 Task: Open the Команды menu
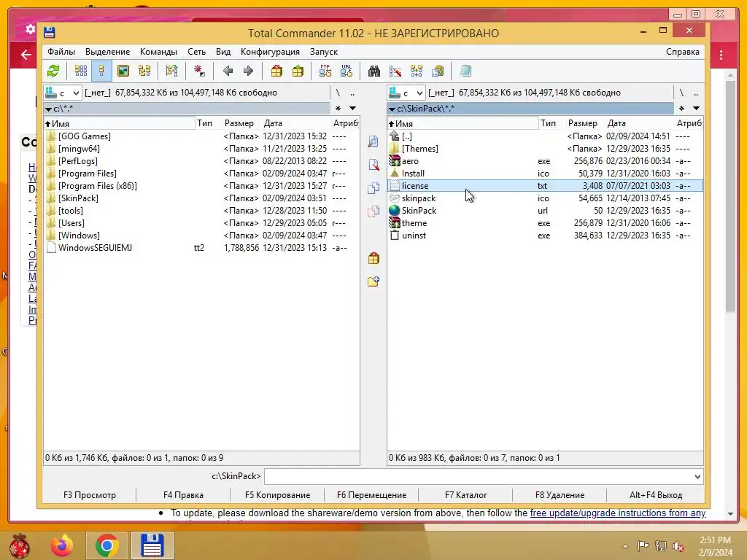coord(158,52)
